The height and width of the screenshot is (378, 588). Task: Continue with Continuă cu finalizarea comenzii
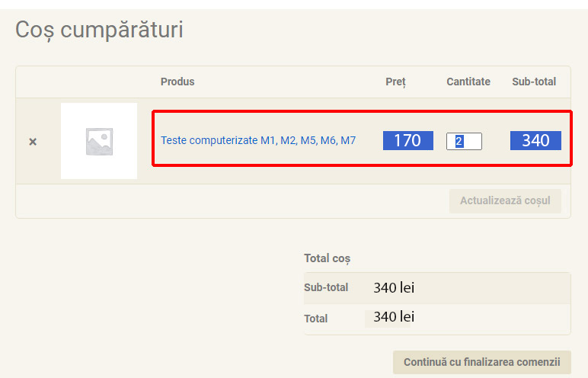click(481, 362)
